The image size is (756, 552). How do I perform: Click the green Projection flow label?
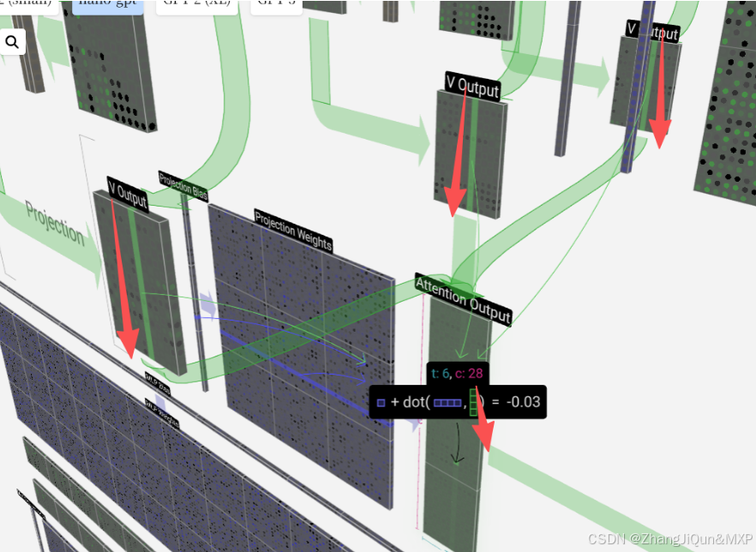tap(55, 223)
